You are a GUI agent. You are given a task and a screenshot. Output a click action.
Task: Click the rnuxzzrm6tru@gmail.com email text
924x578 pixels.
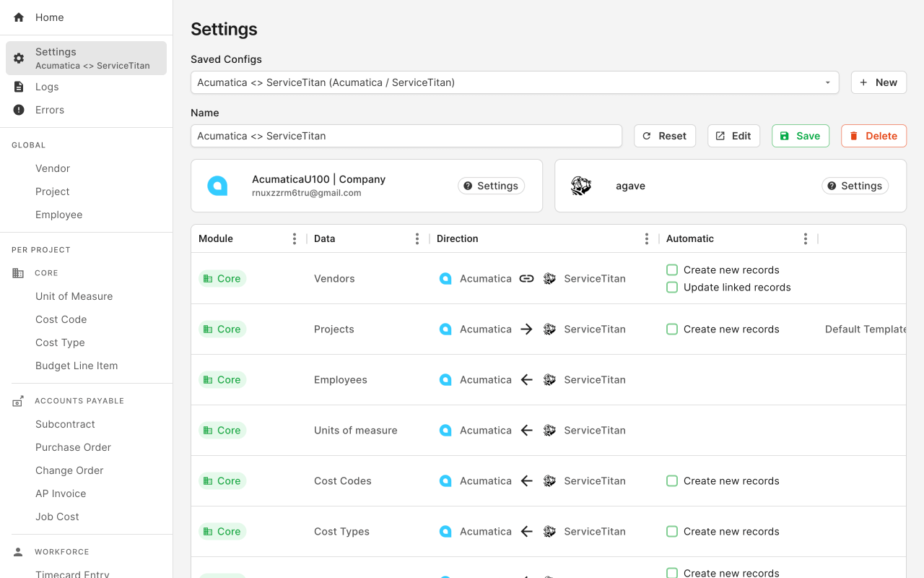(x=306, y=193)
